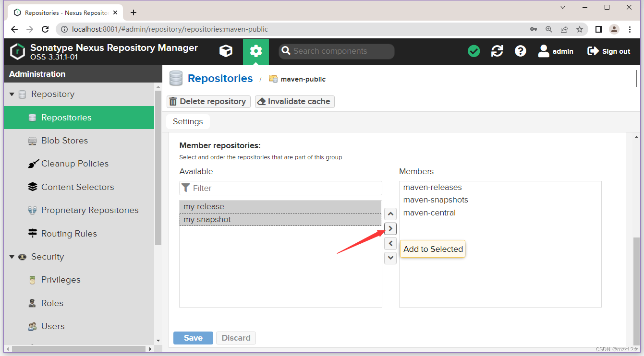Click the move down arrow button

(390, 258)
